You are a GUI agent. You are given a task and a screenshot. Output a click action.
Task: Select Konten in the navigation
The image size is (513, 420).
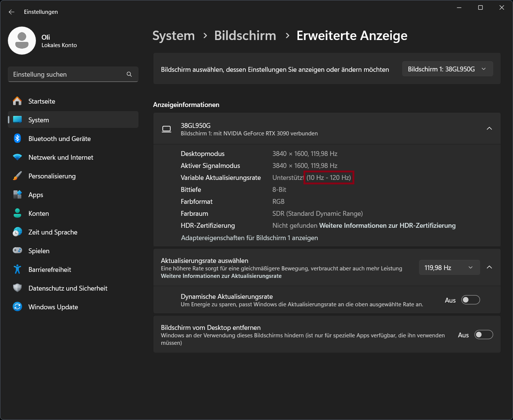(x=73, y=213)
